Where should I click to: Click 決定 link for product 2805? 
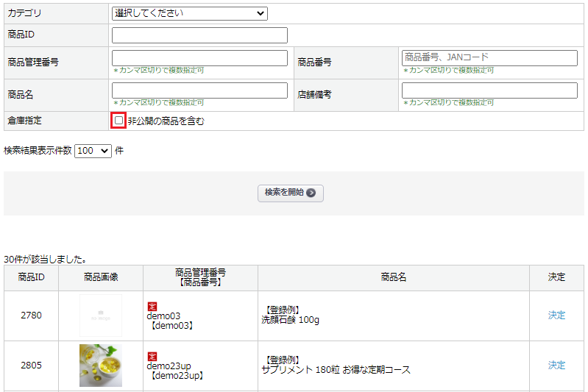pos(556,365)
